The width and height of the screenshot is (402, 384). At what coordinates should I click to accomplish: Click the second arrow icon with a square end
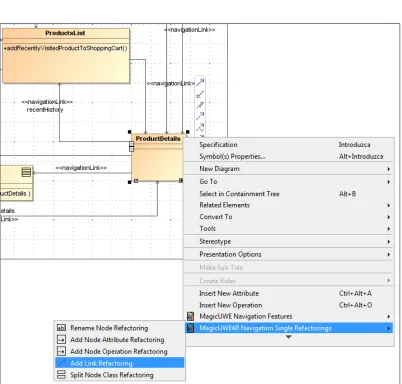point(200,94)
